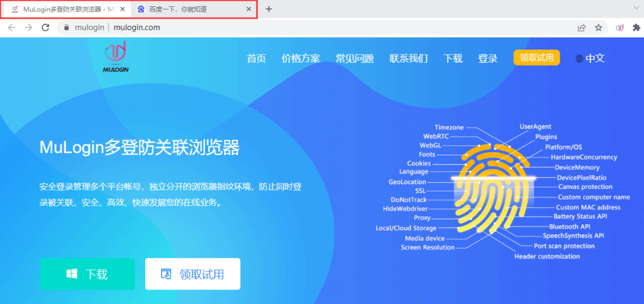Open the 常见问题 nav item

click(355, 58)
